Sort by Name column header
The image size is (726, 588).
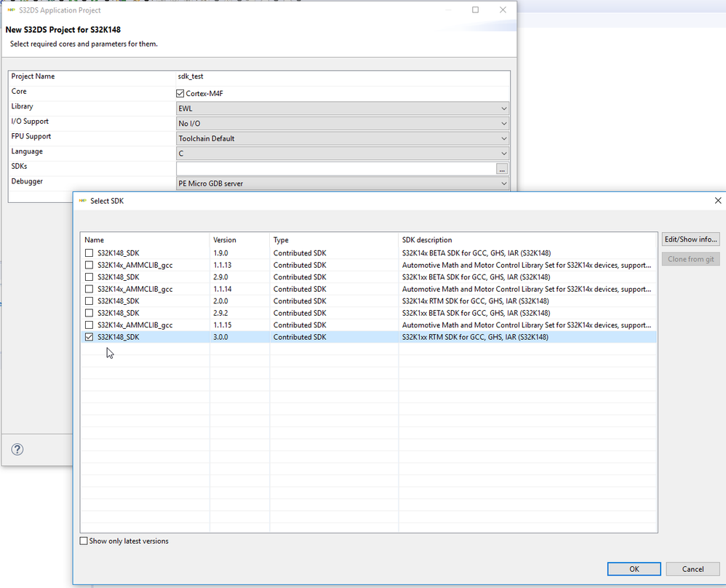point(145,240)
